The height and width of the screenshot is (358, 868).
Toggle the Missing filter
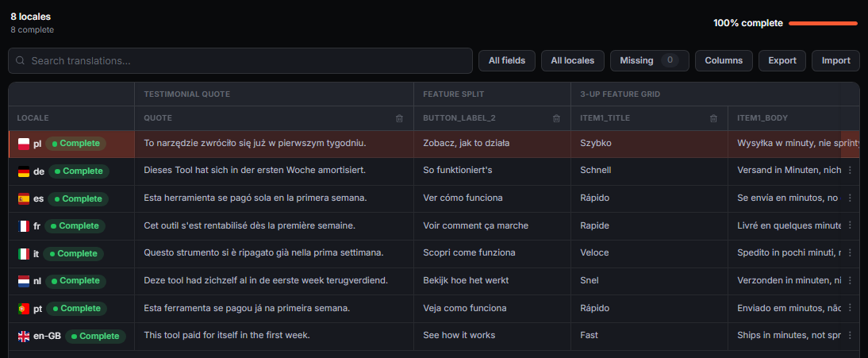click(649, 61)
